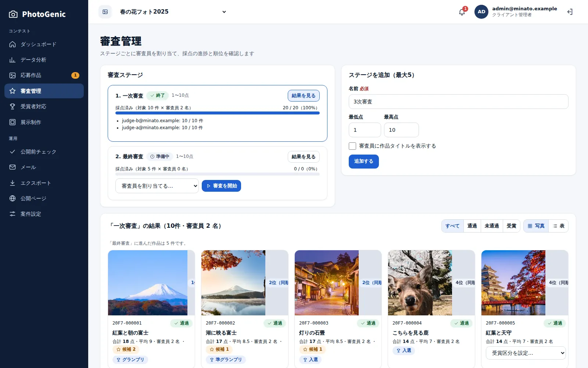This screenshot has height=368, width=588.
Task: Click the 一次審査 progress bar
Action: [218, 113]
